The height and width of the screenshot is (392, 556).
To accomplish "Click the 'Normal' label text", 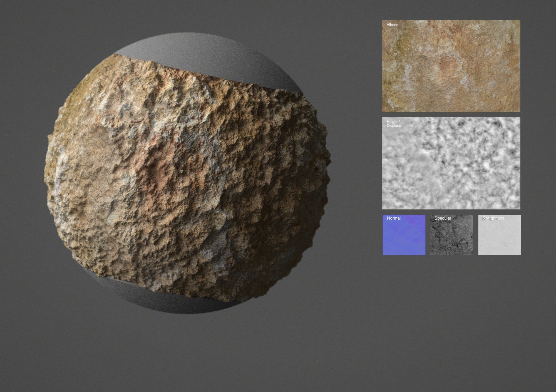I will point(394,218).
